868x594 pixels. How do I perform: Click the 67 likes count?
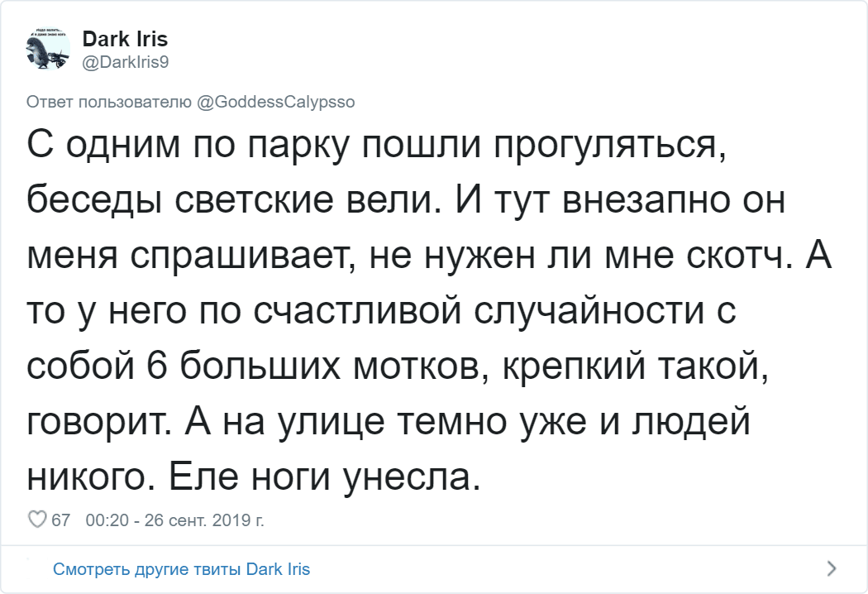[60, 520]
